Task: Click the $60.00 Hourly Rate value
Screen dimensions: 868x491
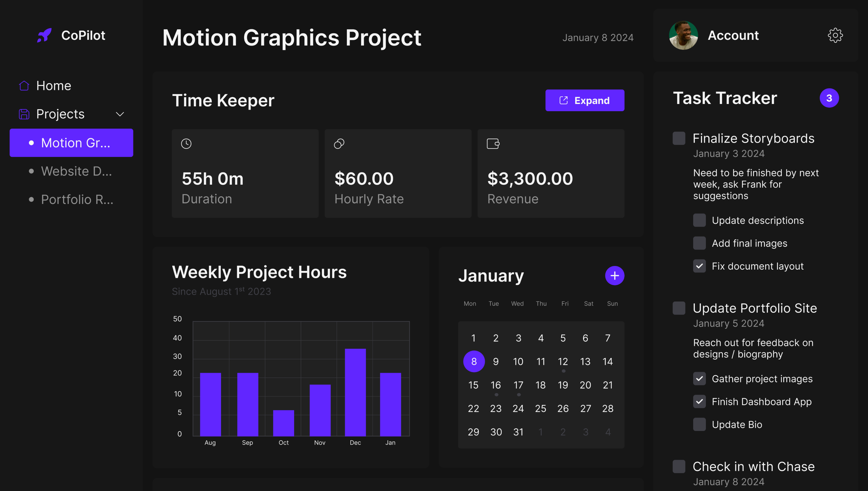Action: pyautogui.click(x=364, y=178)
